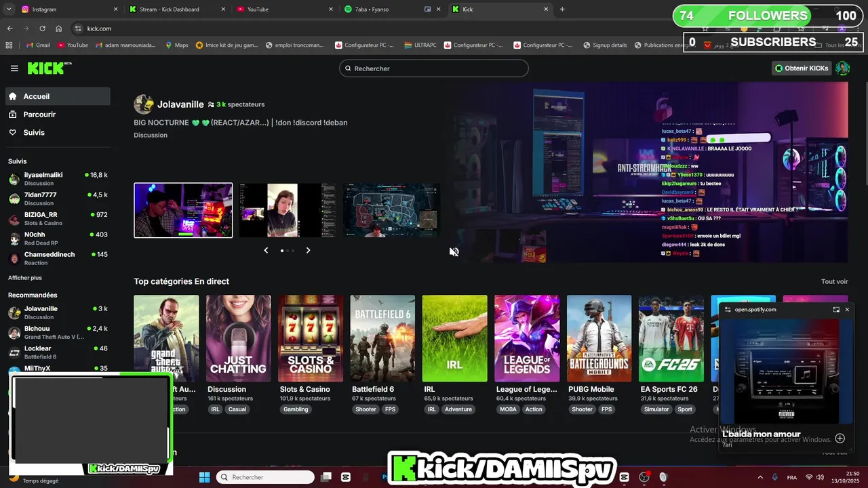Screen dimensions: 868x488
Task: Open the Maps bookmark
Action: tap(177, 45)
